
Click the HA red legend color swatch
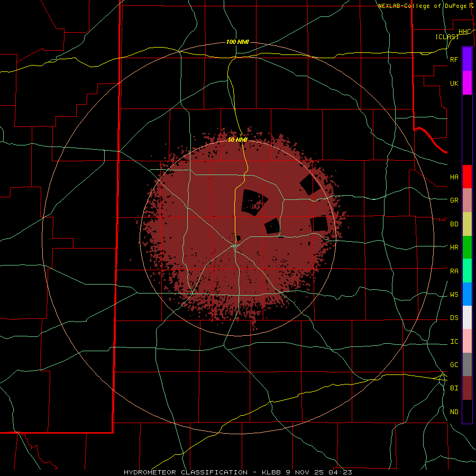tap(467, 177)
